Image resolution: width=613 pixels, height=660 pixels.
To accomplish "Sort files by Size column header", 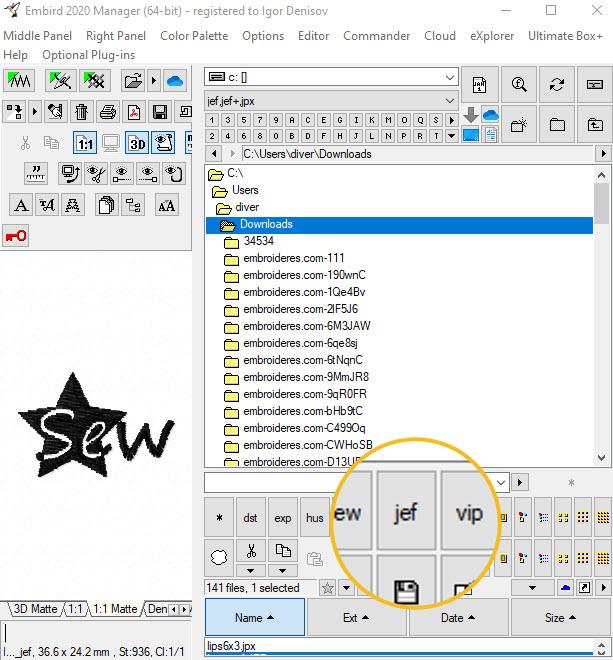I will [x=561, y=617].
